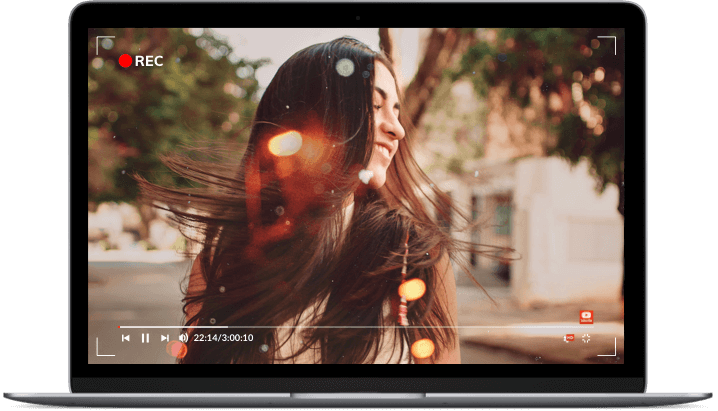Click the REC label text

click(x=148, y=60)
